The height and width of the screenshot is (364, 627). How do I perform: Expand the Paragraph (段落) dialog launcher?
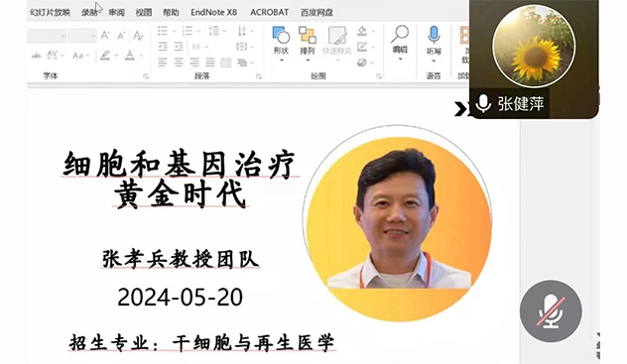(x=258, y=76)
